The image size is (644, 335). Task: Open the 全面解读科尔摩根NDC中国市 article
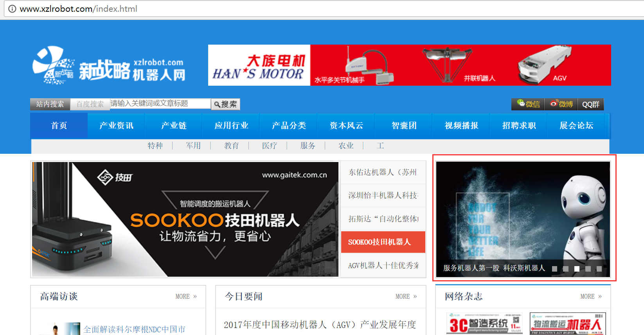click(x=134, y=330)
